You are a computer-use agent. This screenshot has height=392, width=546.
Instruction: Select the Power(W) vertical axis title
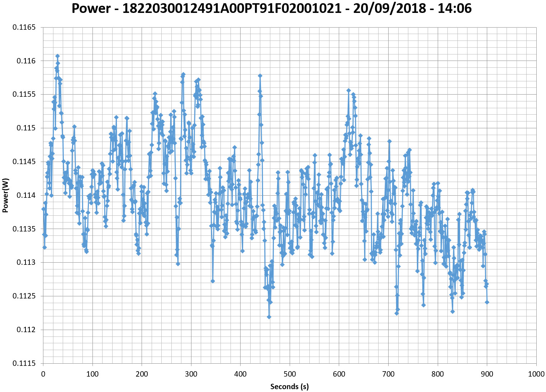pyautogui.click(x=5, y=195)
